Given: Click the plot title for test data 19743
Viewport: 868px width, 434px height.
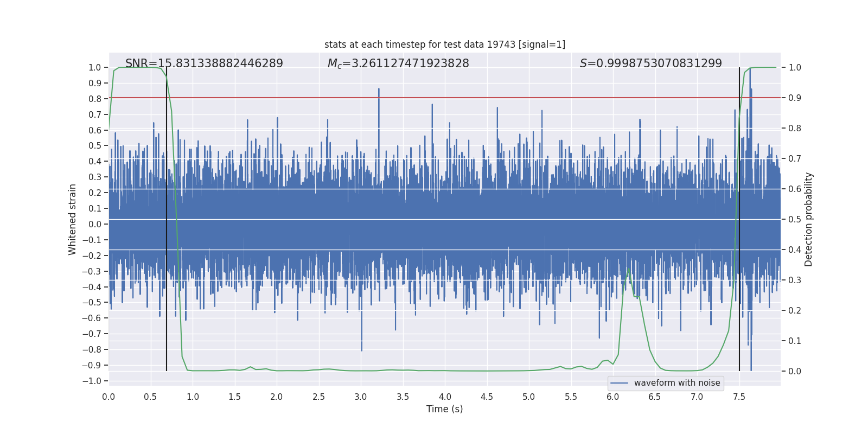Looking at the screenshot, I should coord(444,44).
